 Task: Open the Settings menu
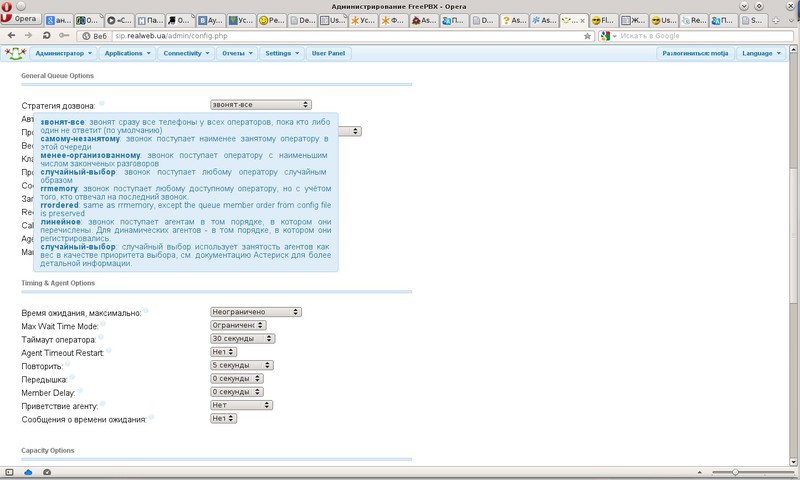tap(282, 53)
